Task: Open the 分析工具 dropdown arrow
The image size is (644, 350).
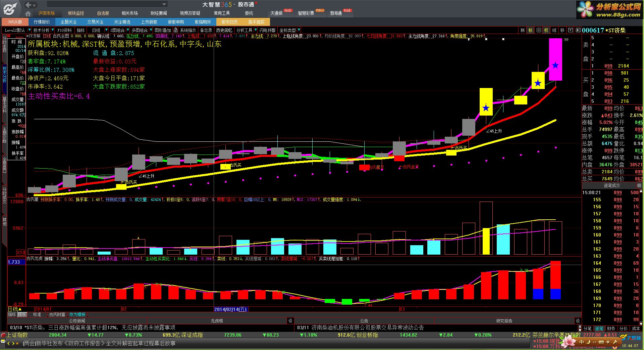Action: 255,30
